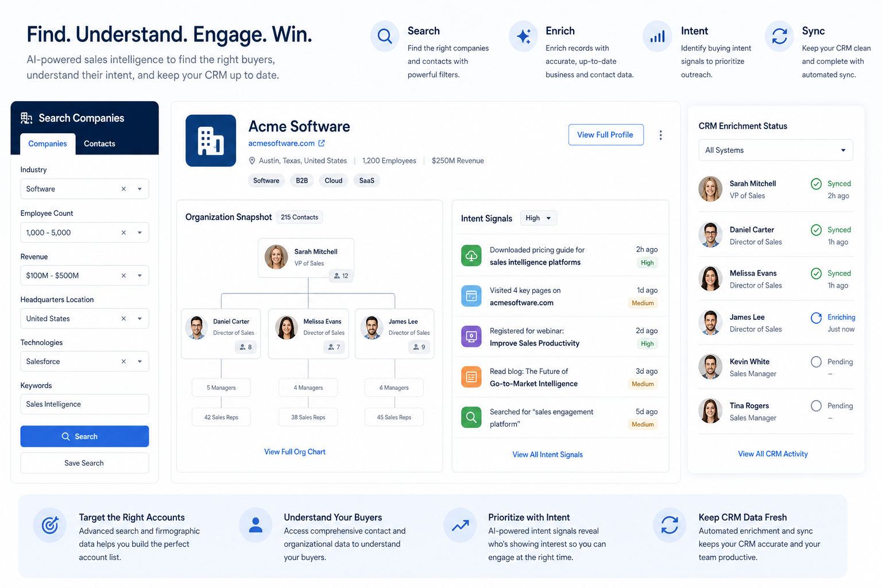Click Tina Rogers's Pending status circle

point(816,406)
